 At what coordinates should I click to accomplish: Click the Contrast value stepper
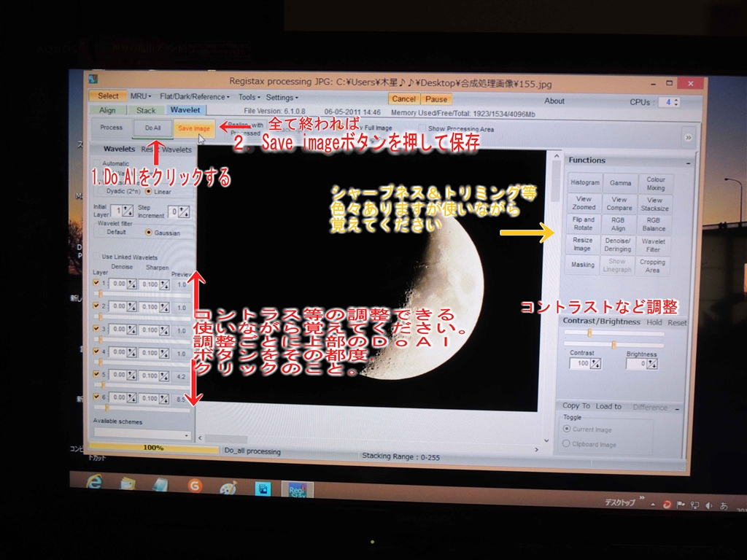pyautogui.click(x=595, y=364)
